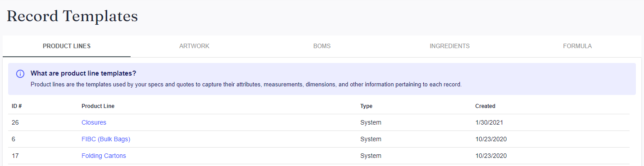Click the Created column header

[485, 106]
